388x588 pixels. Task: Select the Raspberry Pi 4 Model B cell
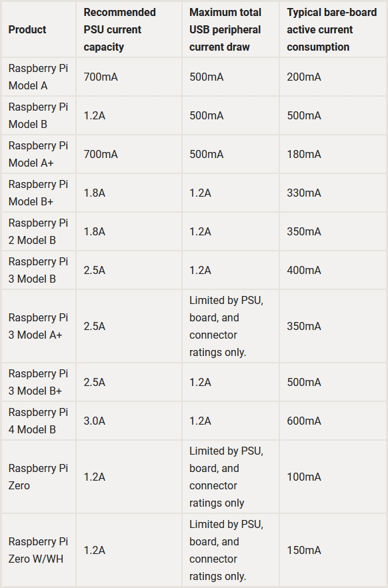38,421
